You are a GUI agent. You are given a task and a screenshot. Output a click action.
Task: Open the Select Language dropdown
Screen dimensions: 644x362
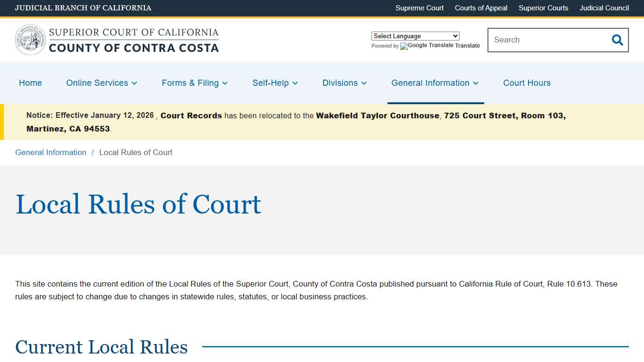pyautogui.click(x=415, y=36)
